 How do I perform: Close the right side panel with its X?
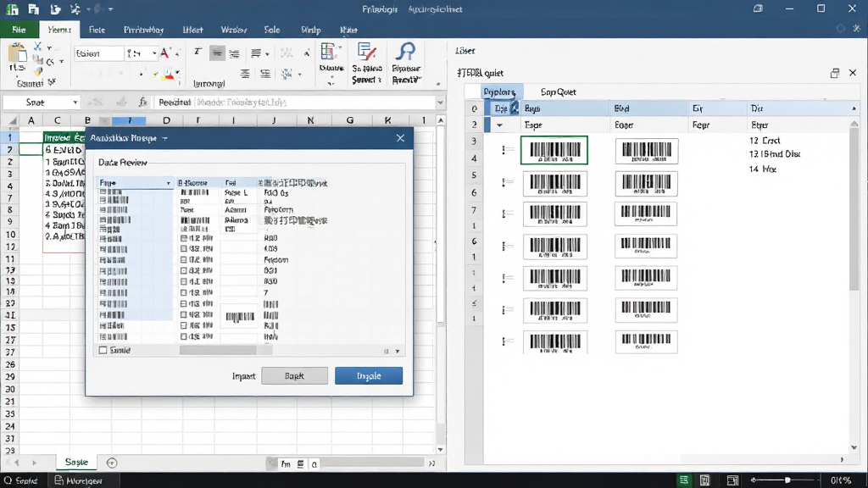[853, 73]
